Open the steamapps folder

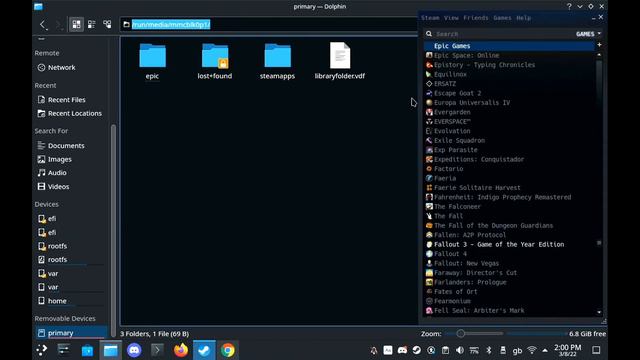coord(277,61)
